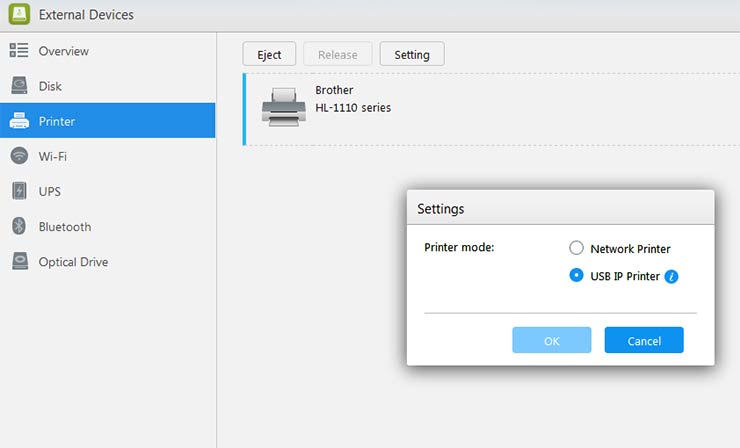Select the Optical Drive icon in sidebar
740x448 pixels.
tap(19, 262)
